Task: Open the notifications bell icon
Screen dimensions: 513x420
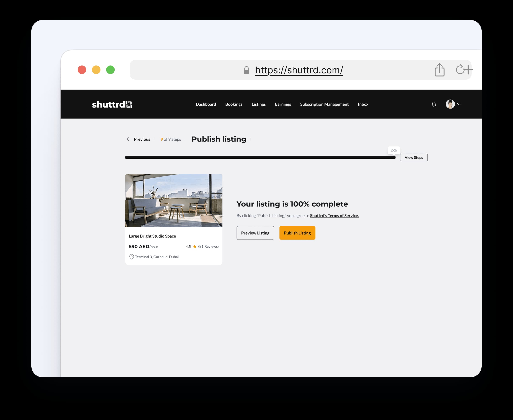Action: click(434, 104)
